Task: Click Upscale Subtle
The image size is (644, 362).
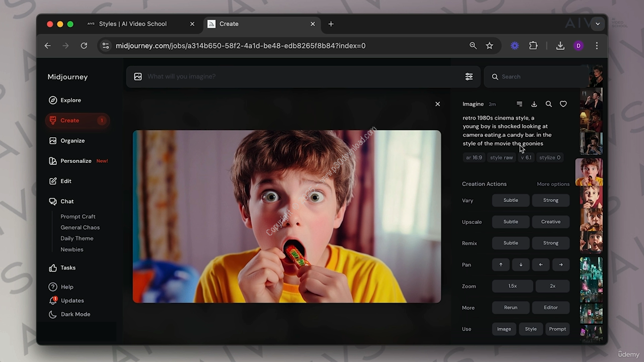Action: click(511, 222)
